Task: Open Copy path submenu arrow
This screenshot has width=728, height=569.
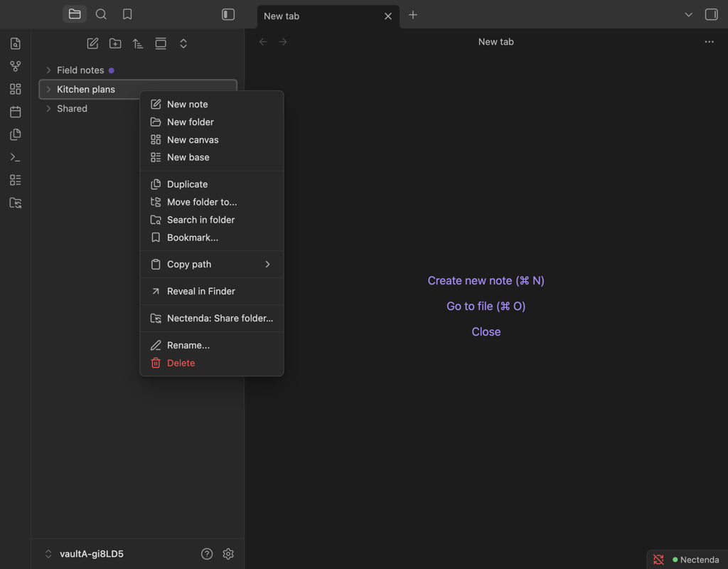Action: 267,264
